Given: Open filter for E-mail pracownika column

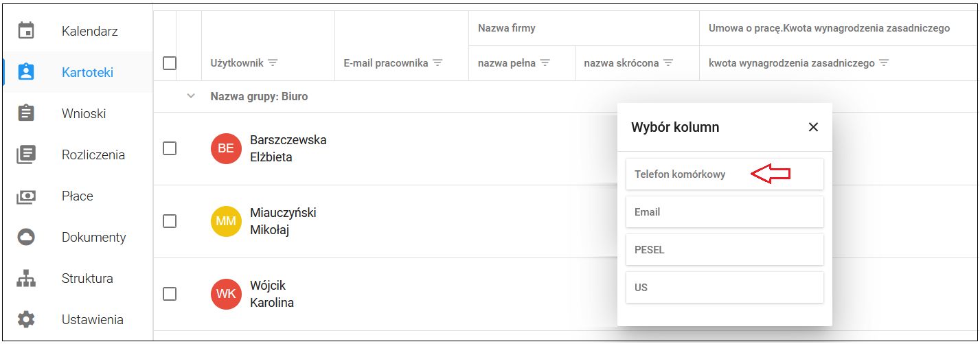Looking at the screenshot, I should [x=437, y=63].
